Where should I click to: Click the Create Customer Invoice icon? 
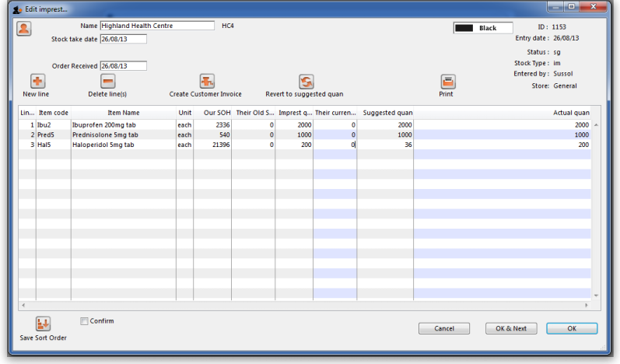coord(206,82)
